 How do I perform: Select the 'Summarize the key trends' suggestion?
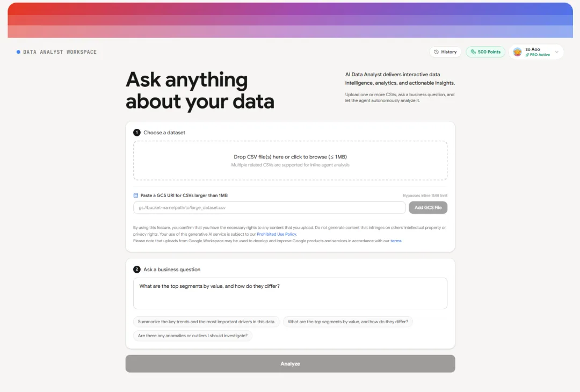point(206,322)
